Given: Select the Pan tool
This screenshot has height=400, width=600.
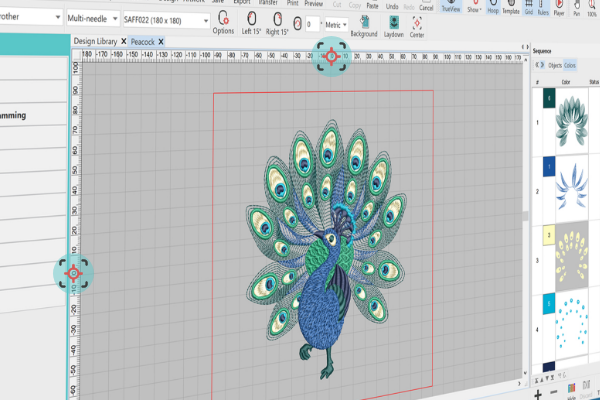Looking at the screenshot, I should click(x=577, y=9).
